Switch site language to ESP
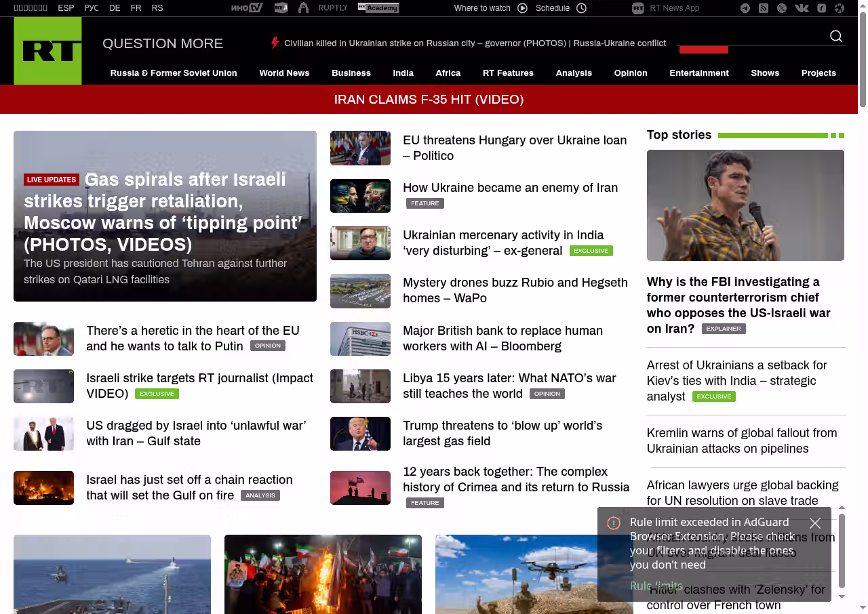Screen dimensions: 868x614 (66, 8)
